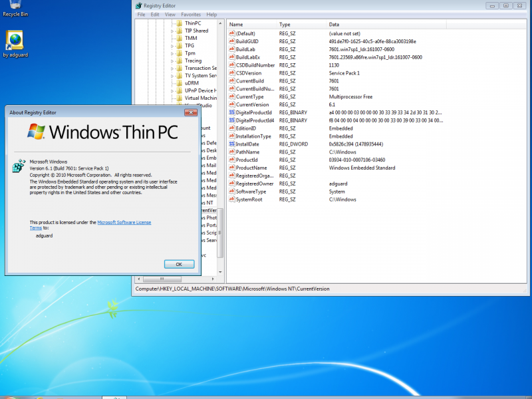The height and width of the screenshot is (399, 532).
Task: Select the CurrentVersion string icon
Action: 231,104
